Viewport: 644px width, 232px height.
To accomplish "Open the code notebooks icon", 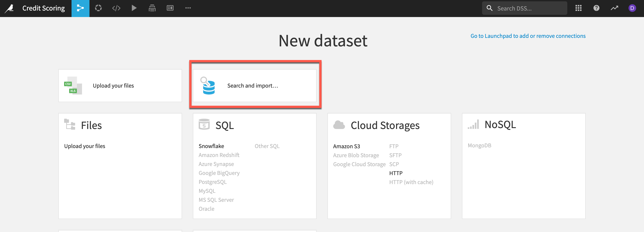I will (116, 8).
